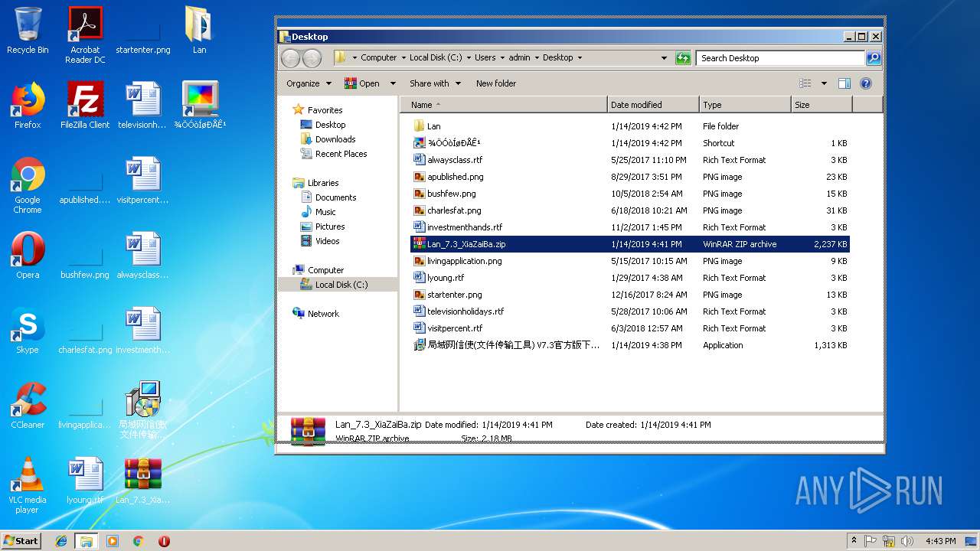Show hidden tray icons arrow

[x=854, y=540]
